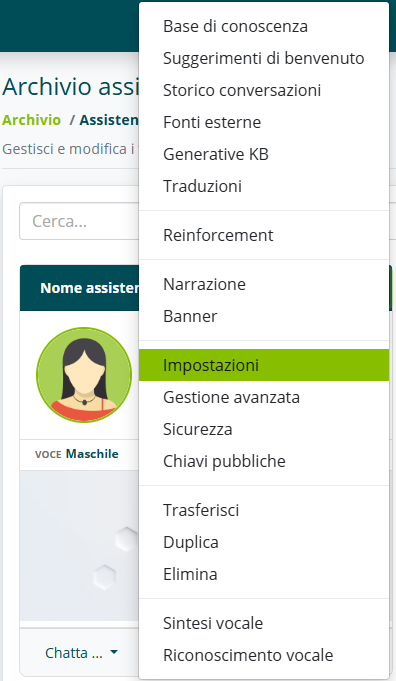Screen dimensions: 396x681
Task: Click the Voce Maschile label
Action: [77, 454]
